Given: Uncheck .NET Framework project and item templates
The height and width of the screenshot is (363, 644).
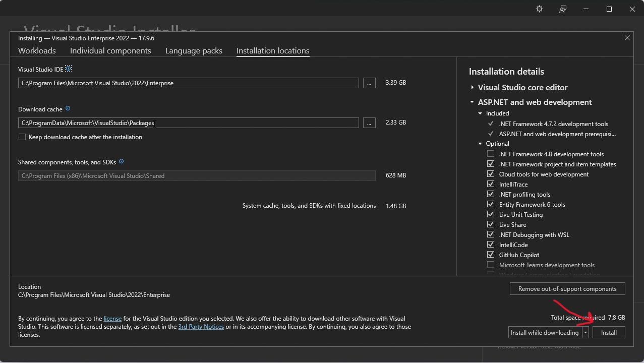Looking at the screenshot, I should [x=491, y=164].
